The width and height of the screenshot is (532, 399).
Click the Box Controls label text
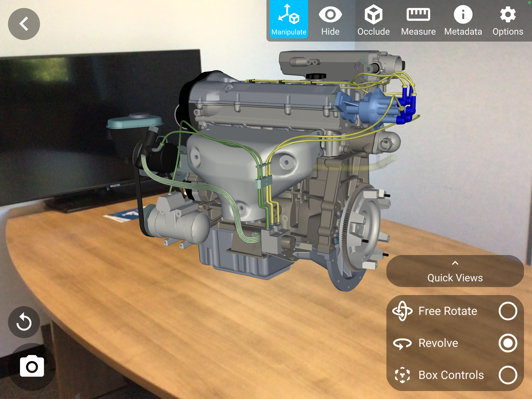coord(451,375)
